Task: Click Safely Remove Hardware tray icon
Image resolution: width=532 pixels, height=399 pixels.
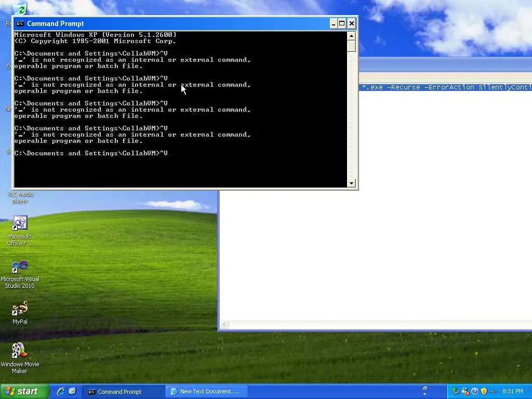Action: [456, 392]
